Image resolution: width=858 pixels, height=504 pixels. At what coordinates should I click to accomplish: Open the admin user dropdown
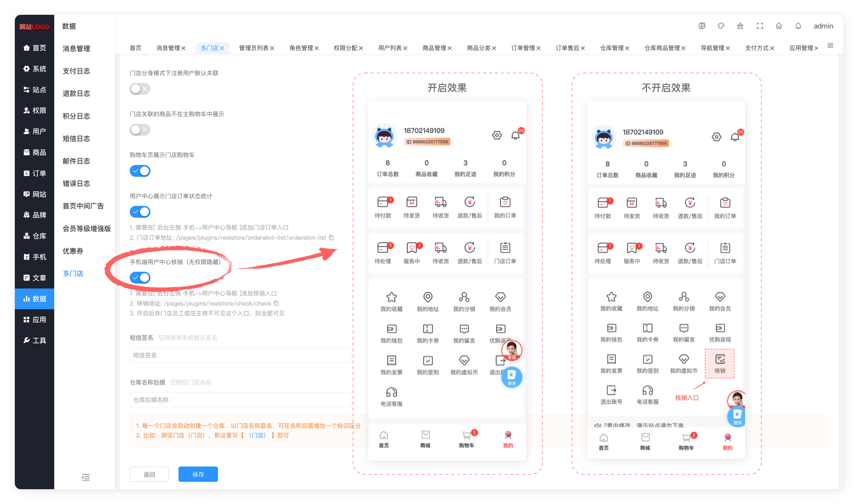(x=823, y=26)
